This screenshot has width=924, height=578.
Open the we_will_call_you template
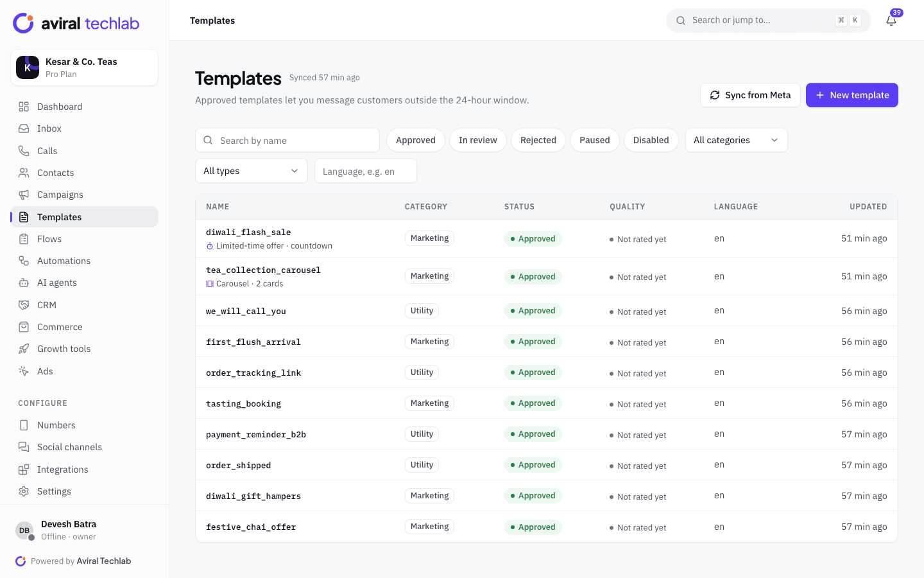click(x=547, y=311)
